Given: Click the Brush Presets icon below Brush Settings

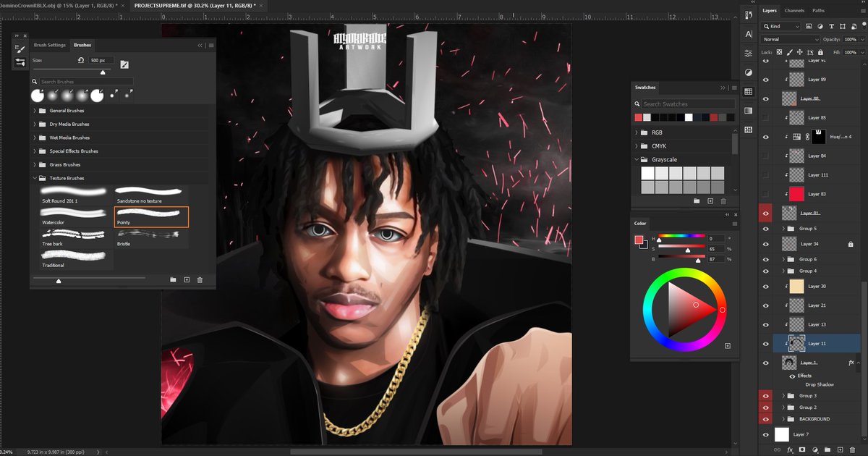Looking at the screenshot, I should pos(20,63).
